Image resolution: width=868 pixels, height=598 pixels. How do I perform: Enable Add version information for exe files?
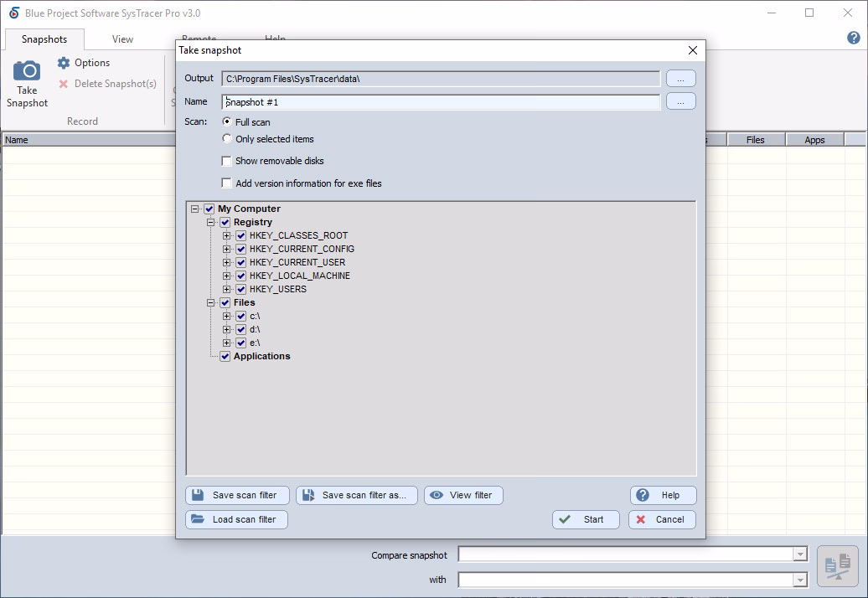(226, 183)
